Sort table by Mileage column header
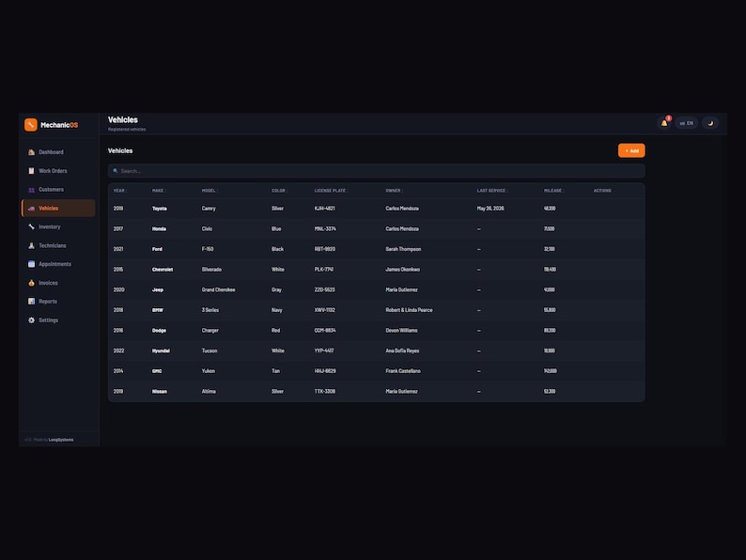The height and width of the screenshot is (560, 746). click(x=553, y=191)
